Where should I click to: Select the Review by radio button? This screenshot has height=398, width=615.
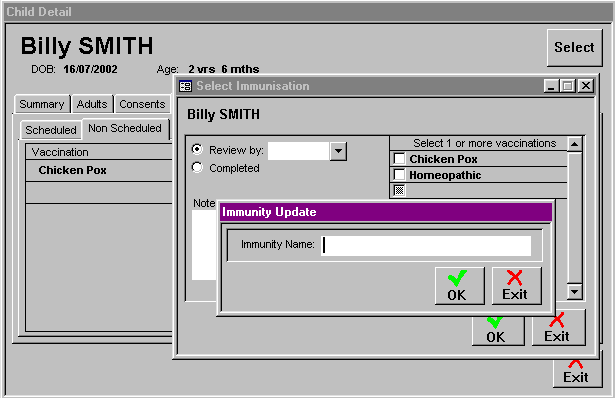(x=197, y=150)
